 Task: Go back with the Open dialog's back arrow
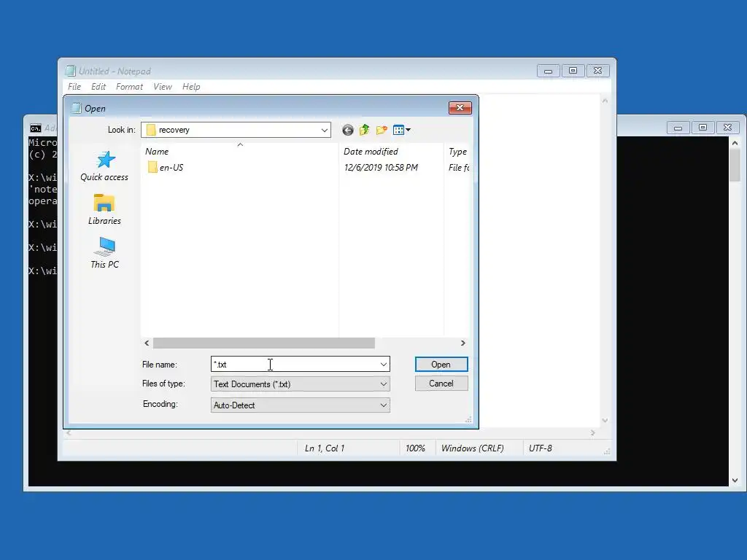[348, 130]
